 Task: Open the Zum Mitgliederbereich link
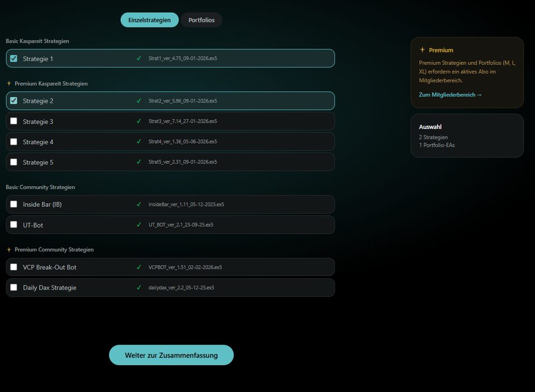click(x=450, y=95)
